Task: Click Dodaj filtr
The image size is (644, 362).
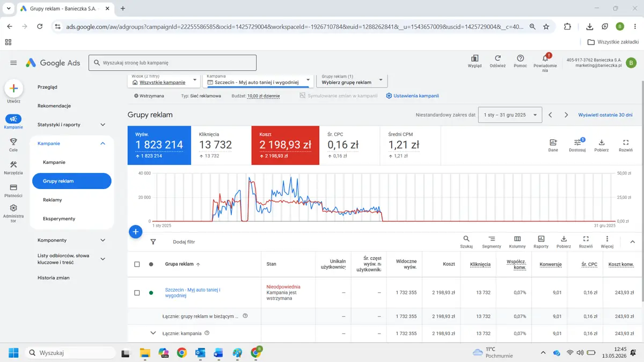Action: pos(184,242)
